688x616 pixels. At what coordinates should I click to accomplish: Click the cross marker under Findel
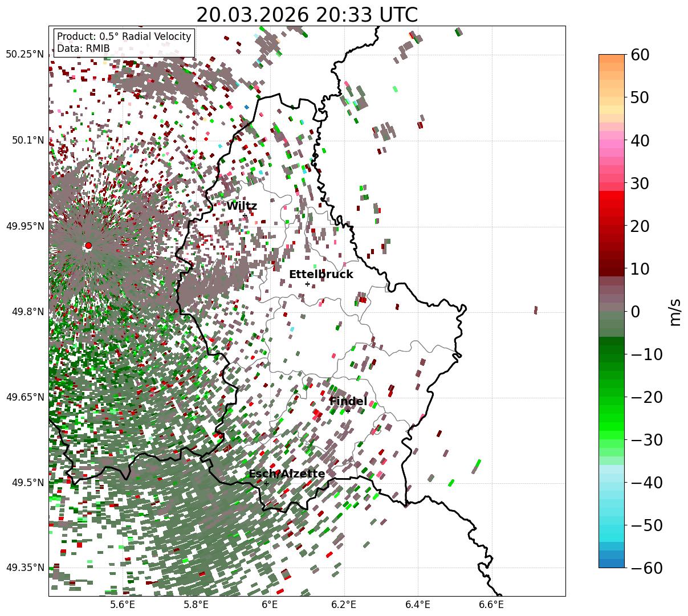pos(348,411)
